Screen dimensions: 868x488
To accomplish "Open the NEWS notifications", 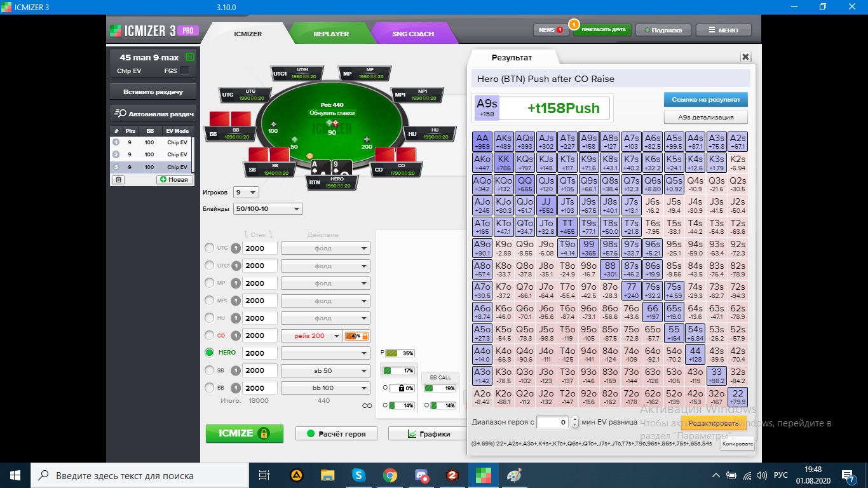I will coord(550,30).
